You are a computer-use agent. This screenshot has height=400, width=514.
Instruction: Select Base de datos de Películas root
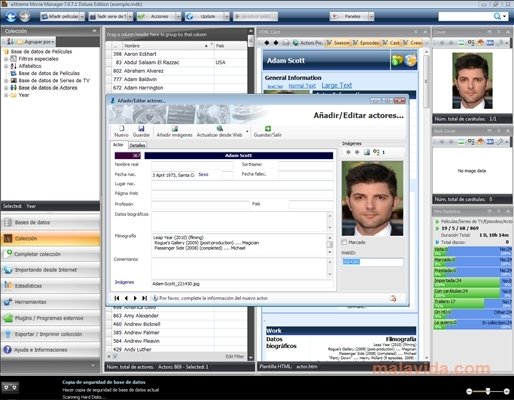tap(41, 51)
